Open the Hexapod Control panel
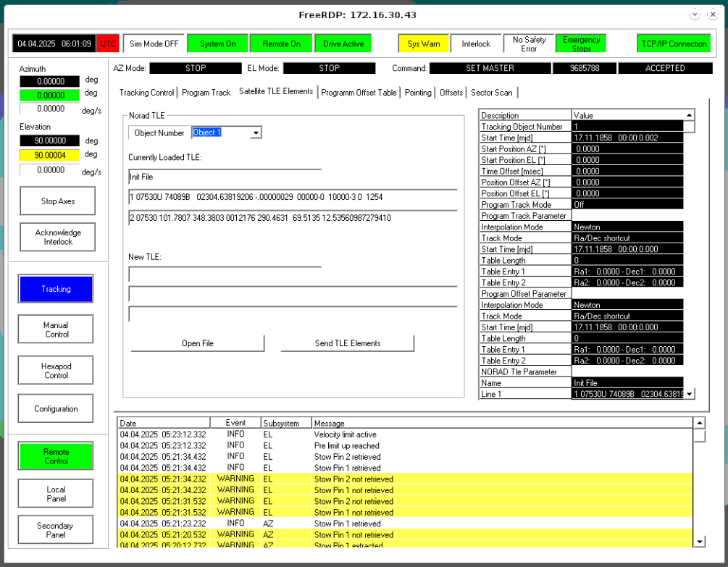 (56, 370)
